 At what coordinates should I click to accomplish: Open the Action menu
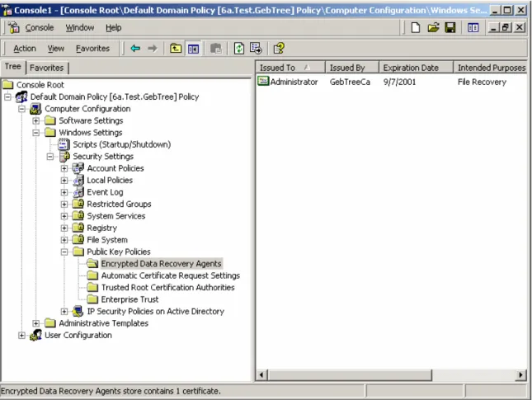pos(25,49)
